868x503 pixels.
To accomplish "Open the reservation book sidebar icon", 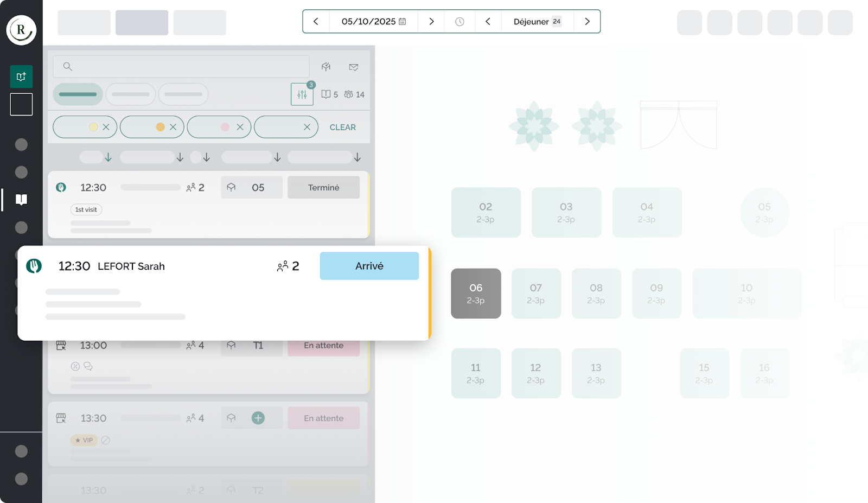I will [x=21, y=200].
